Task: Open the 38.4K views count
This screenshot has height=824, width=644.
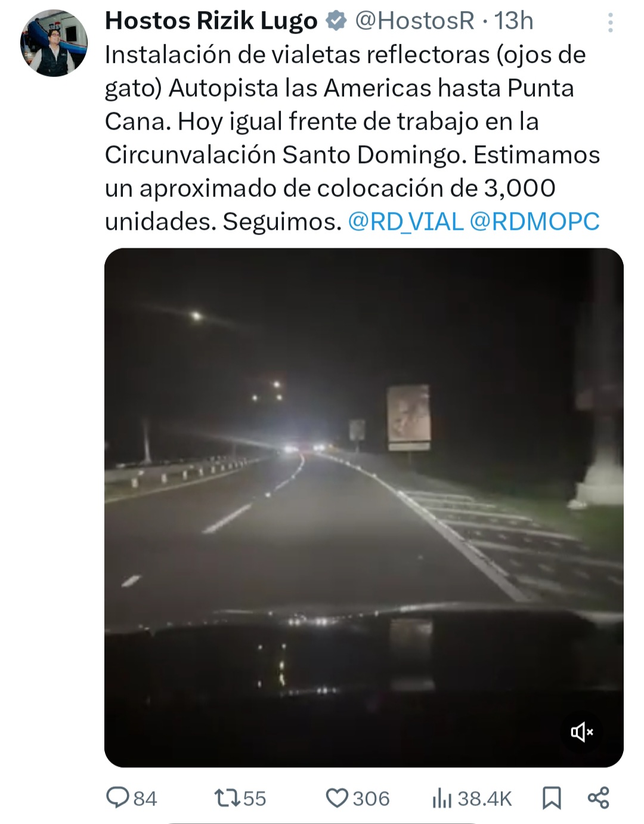Action: (x=485, y=798)
